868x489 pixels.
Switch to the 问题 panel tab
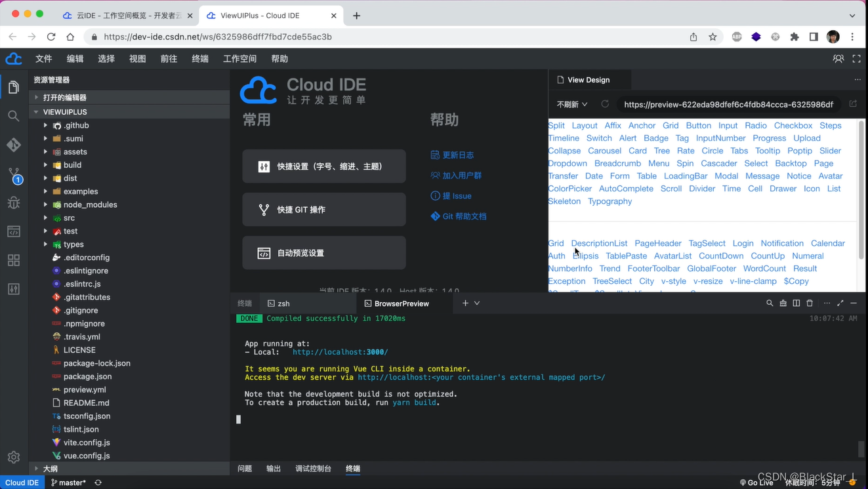[245, 469]
